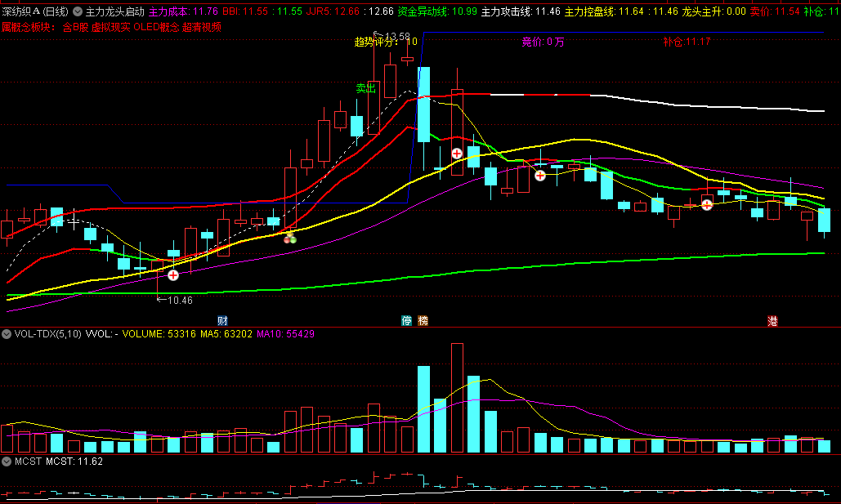Screen dimensions: 841x504
Task: Click the 含B股 concept tag
Action: pyautogui.click(x=75, y=27)
